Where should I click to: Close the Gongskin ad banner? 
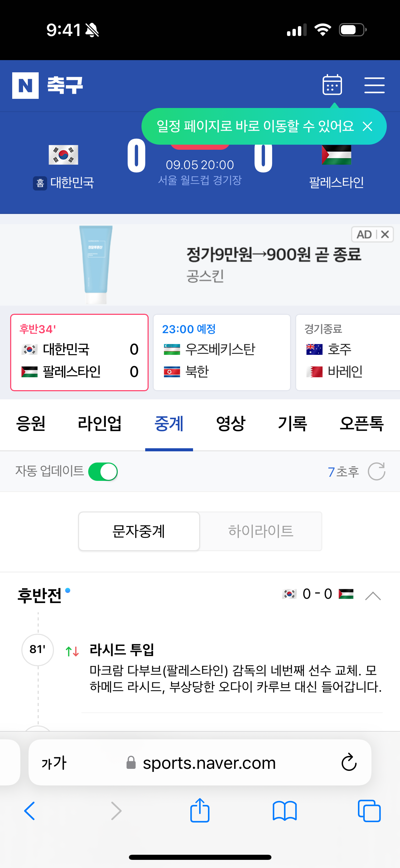[385, 234]
